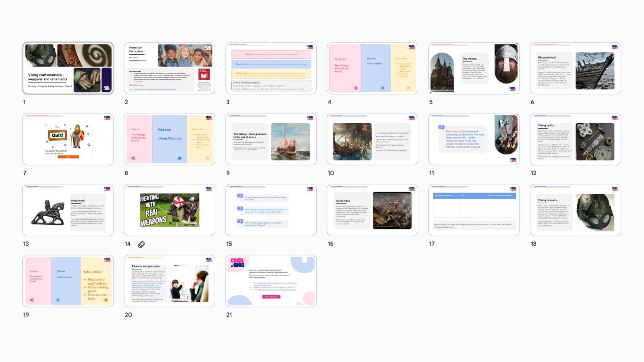Pick slide 8 Find out Viking Weapons
Viewport: 644px width, 362px height.
(x=169, y=139)
